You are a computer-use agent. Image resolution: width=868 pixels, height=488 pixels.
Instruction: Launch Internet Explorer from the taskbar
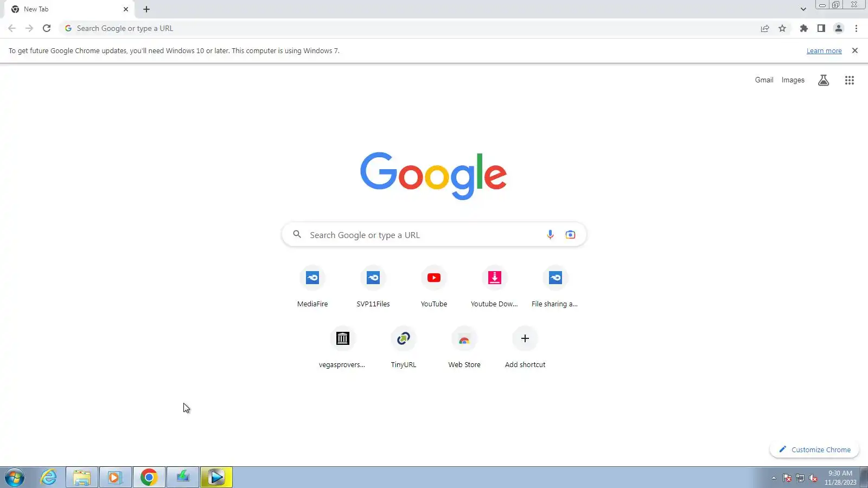click(48, 478)
